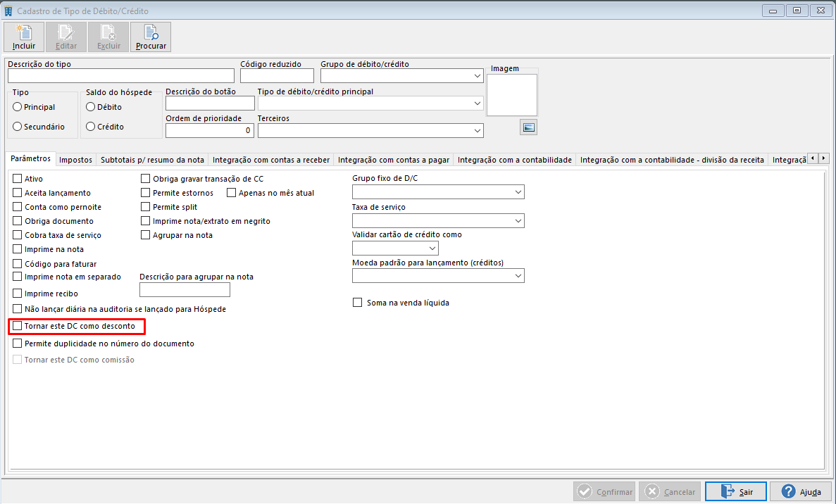Check Aceita lançamento
Screen dimensions: 836x504
(x=18, y=193)
